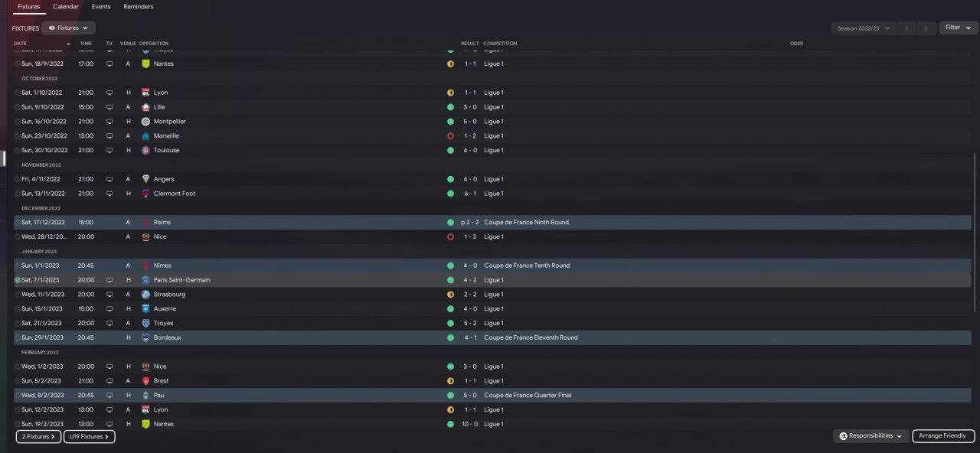
Task: Click the Marseille club badge icon
Action: 145,135
